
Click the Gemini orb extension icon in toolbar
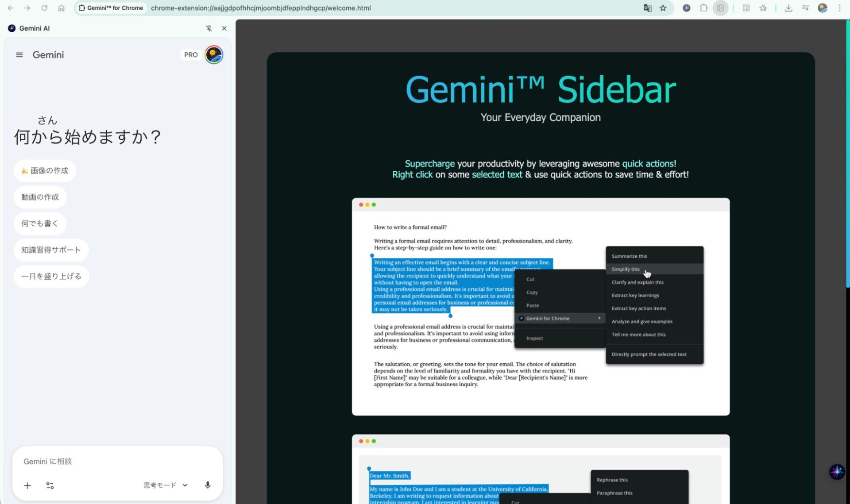(x=687, y=8)
